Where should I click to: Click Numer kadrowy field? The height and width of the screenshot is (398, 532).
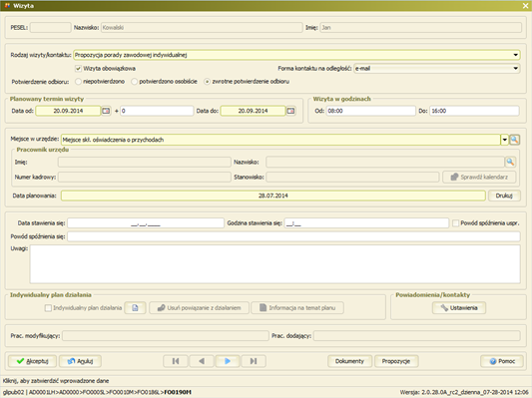[x=145, y=177]
